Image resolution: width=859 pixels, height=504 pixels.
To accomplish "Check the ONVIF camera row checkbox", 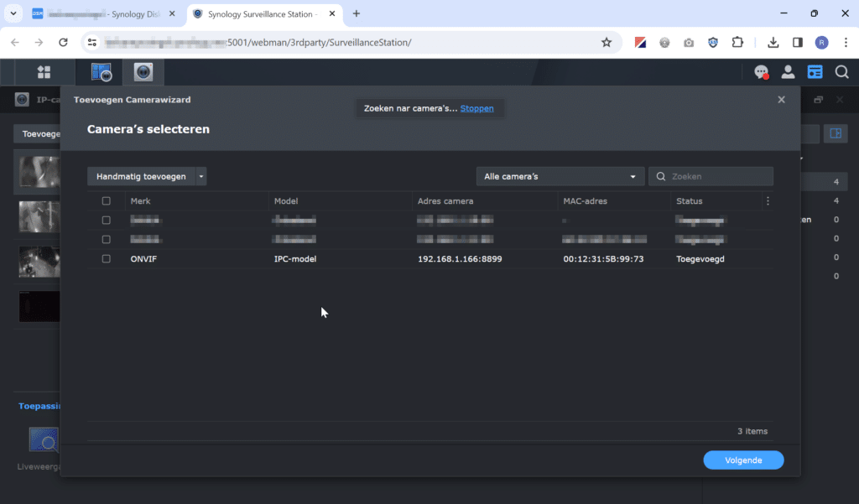I will point(106,259).
